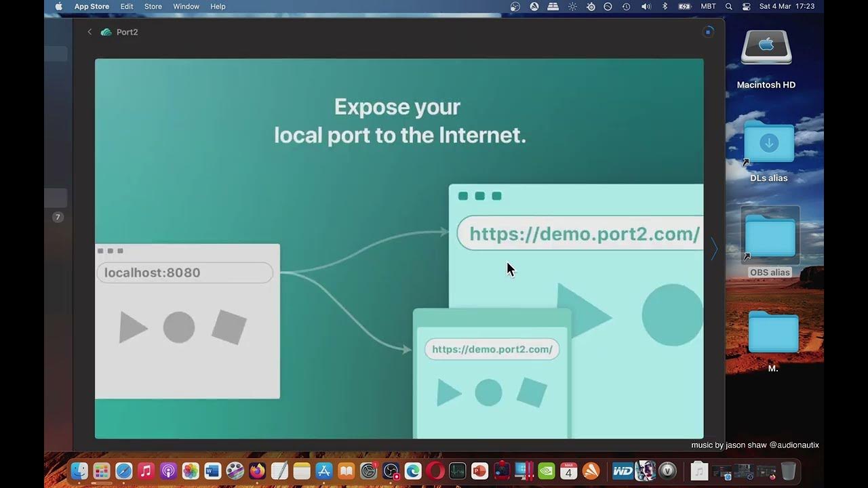Open Opera from the Dock
Viewport: 868px width, 488px height.
[x=435, y=470]
